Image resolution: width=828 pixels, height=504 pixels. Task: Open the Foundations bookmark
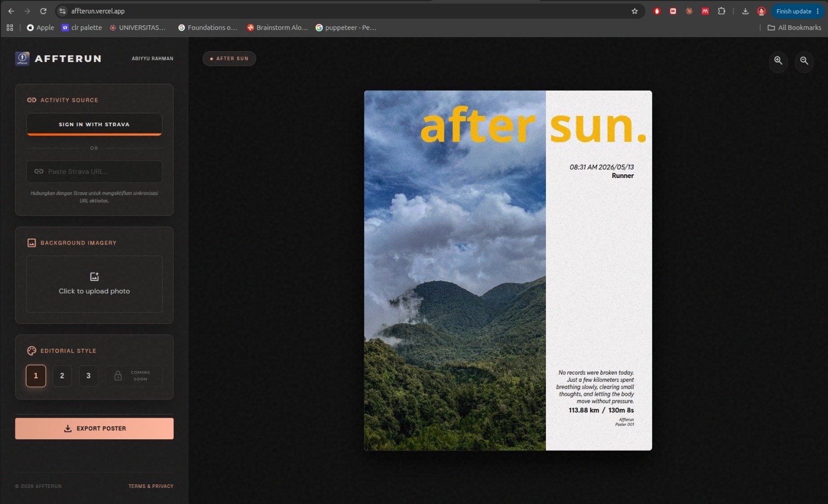[208, 27]
